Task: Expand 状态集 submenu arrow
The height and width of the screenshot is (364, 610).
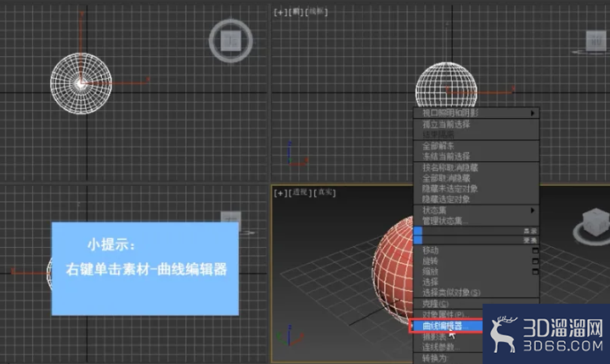Action: [533, 210]
